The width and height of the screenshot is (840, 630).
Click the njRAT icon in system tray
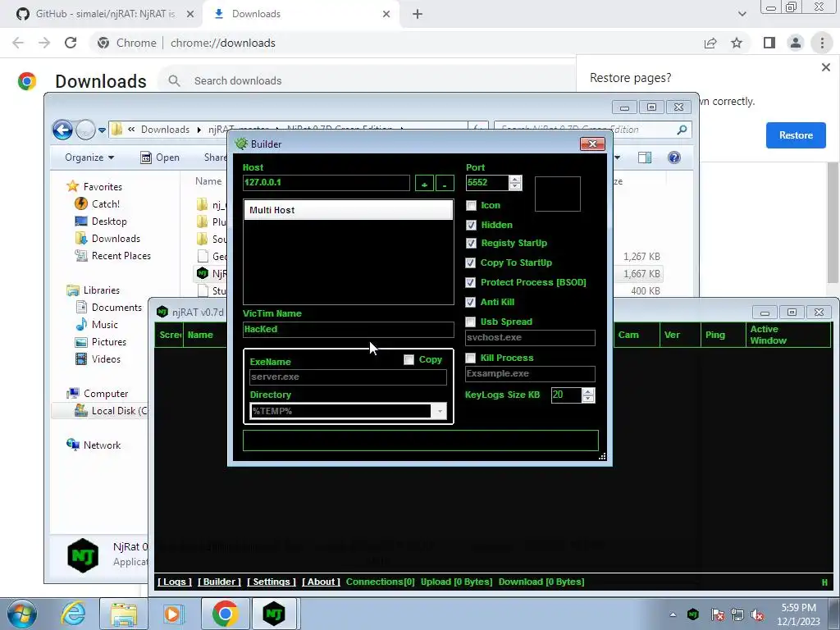[692, 614]
